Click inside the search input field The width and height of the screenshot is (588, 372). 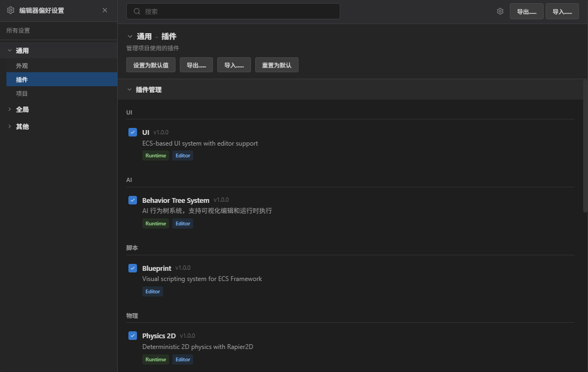coord(233,11)
